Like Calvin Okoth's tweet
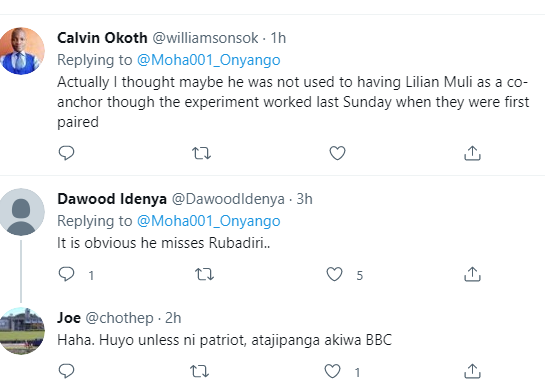Screen dimensions: 545x381 click(x=337, y=153)
